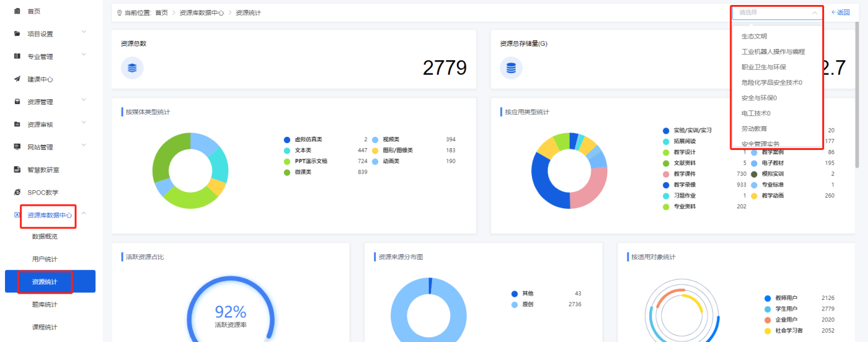Click the 按应用类型统计 donut chart
The height and width of the screenshot is (342, 868).
[570, 171]
